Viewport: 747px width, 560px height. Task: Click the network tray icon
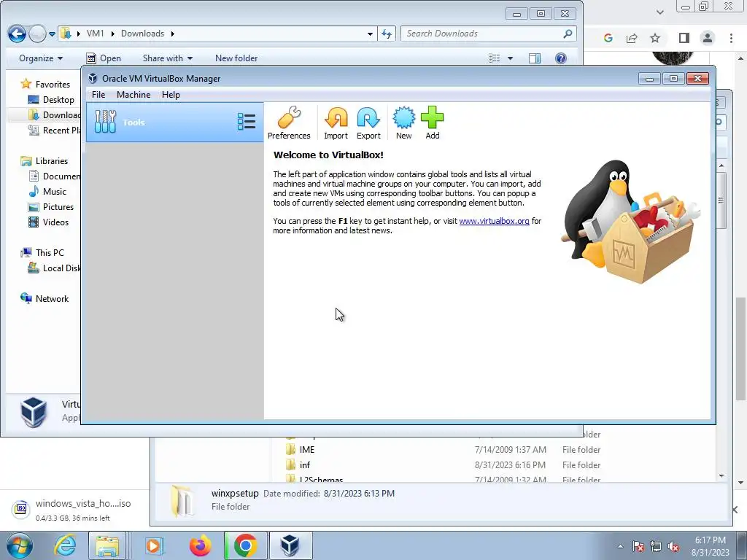pyautogui.click(x=656, y=547)
